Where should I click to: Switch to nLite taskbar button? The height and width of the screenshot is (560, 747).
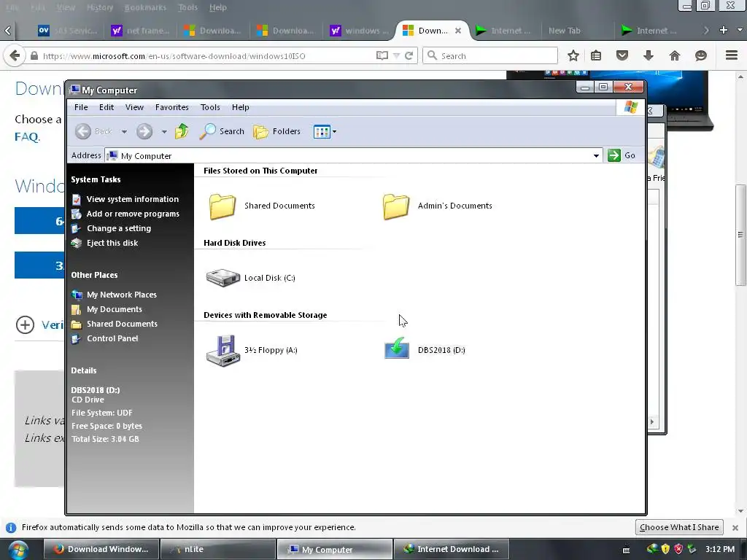tap(217, 549)
